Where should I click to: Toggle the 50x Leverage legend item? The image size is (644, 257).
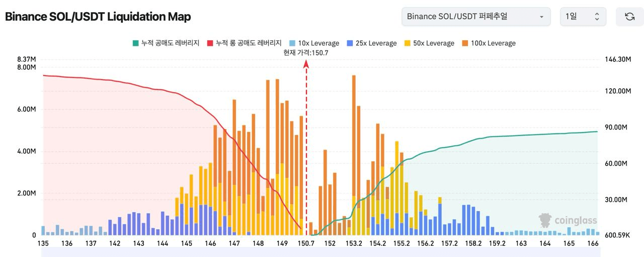pyautogui.click(x=429, y=43)
